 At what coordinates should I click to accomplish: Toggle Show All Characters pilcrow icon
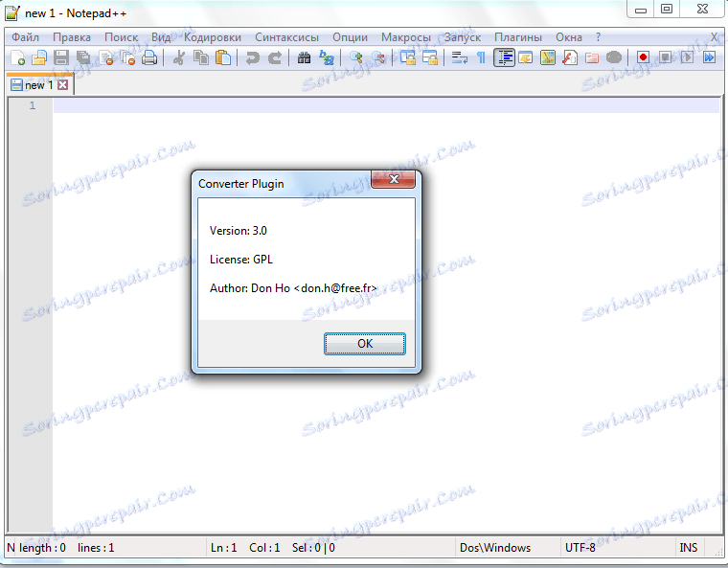pos(482,58)
